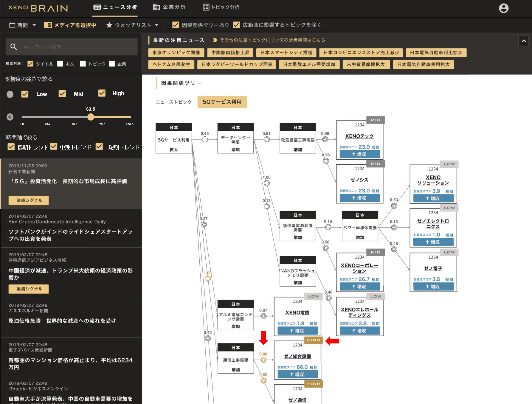This screenshot has height=404, width=532.
Task: Toggle the 因果関係ツリーあり checkbox
Action: point(176,25)
